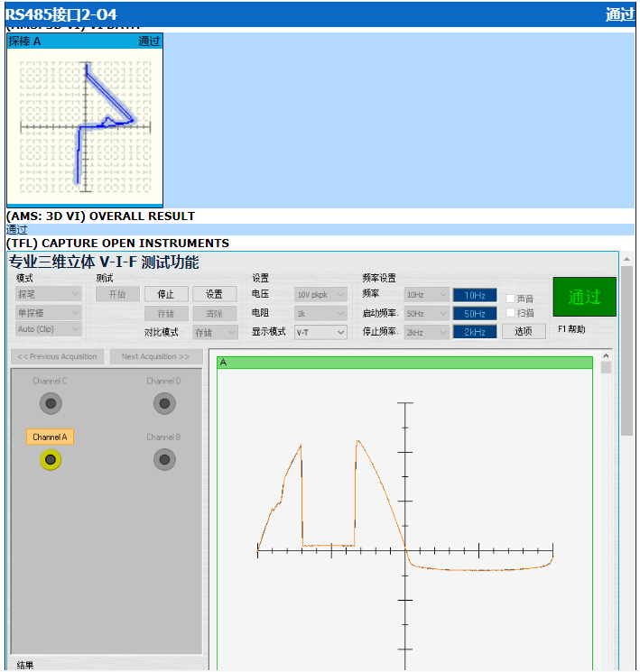Open the 电压 10V pkpk dropdown

tap(320, 294)
